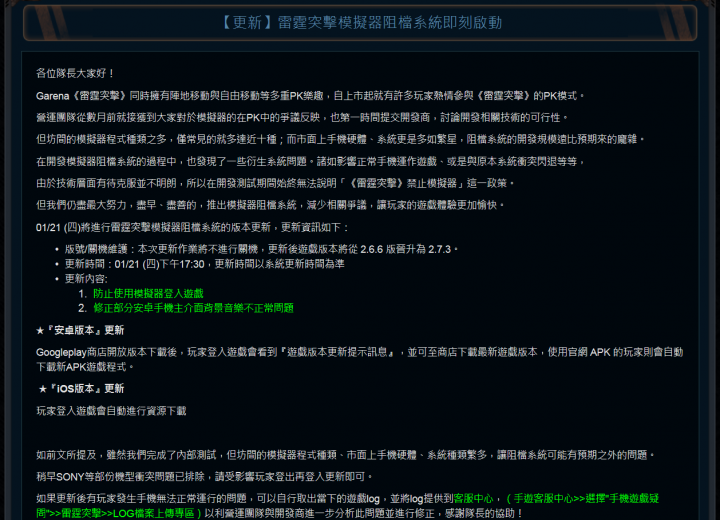Click the line starting 由於技術層面有待克服
The width and height of the screenshot is (720, 520).
tap(275, 183)
